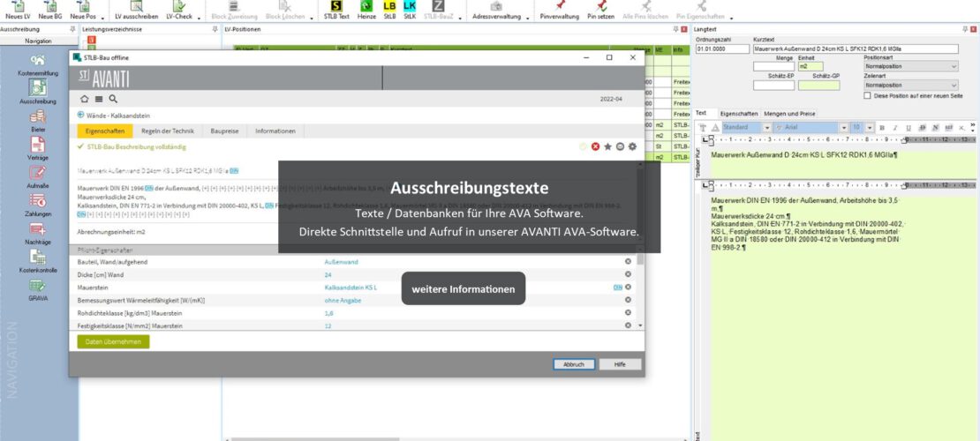
Task: Run LV-Check from the toolbar
Action: coord(179,10)
